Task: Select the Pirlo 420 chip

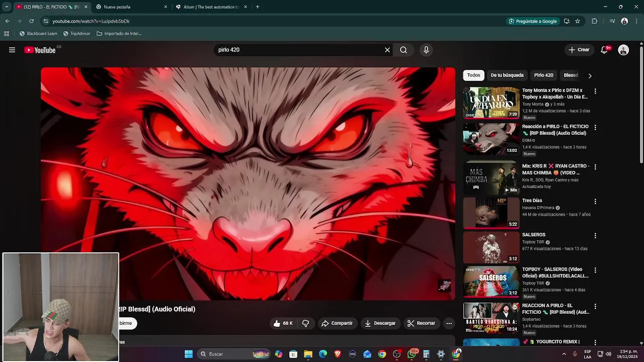Action: tap(543, 75)
